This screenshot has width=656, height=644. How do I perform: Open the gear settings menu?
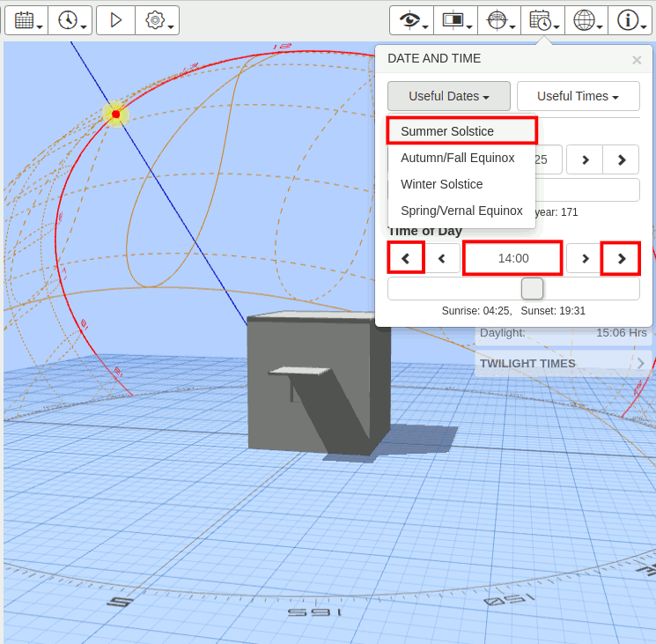click(x=158, y=21)
